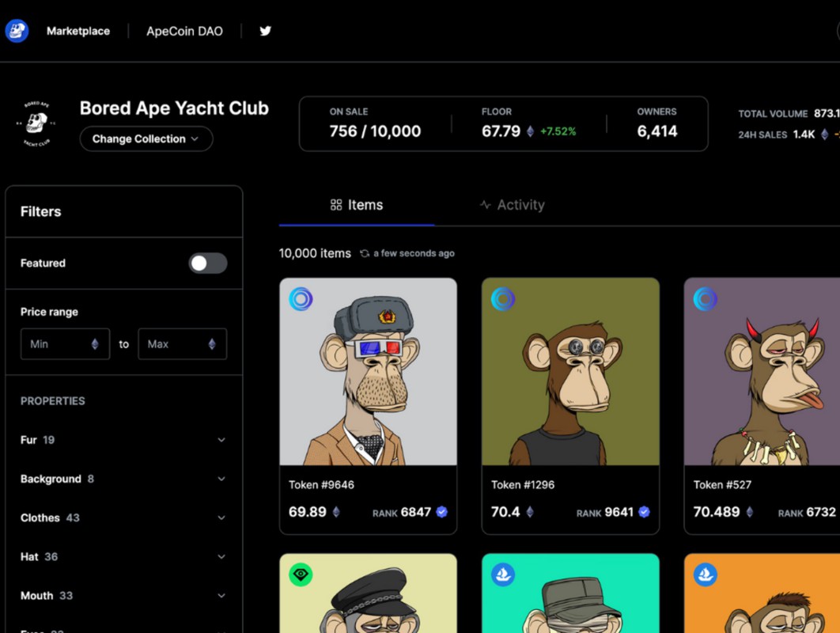
Task: Switch to the Activity tab
Action: [513, 205]
